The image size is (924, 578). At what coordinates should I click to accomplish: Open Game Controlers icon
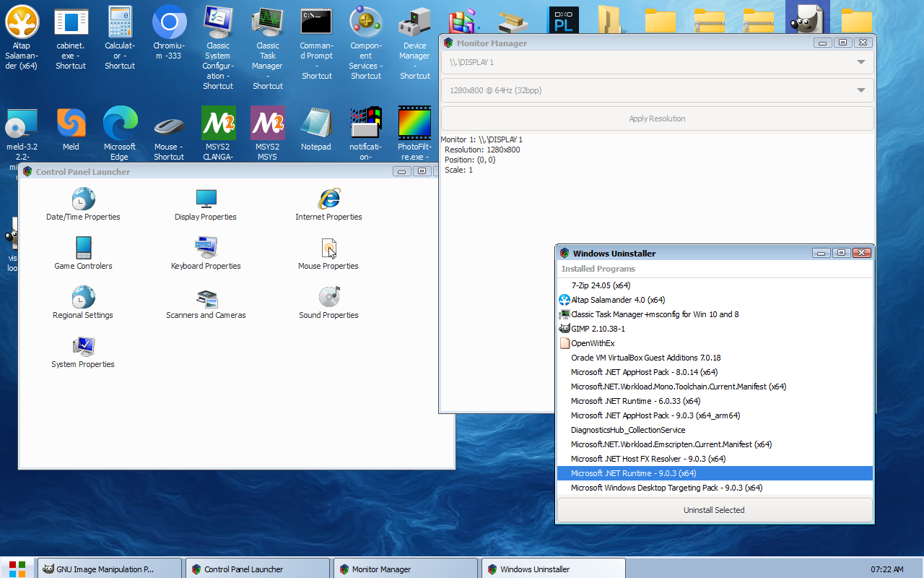coord(83,254)
